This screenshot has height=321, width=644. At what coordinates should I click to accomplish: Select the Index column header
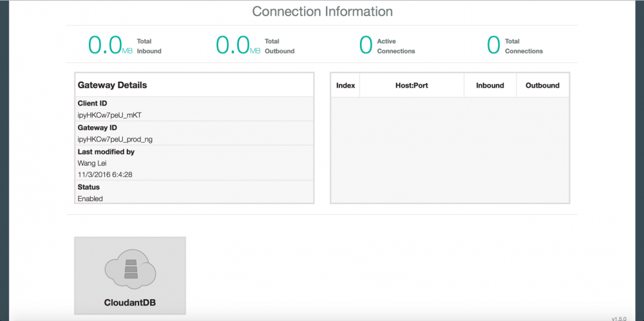coord(345,86)
